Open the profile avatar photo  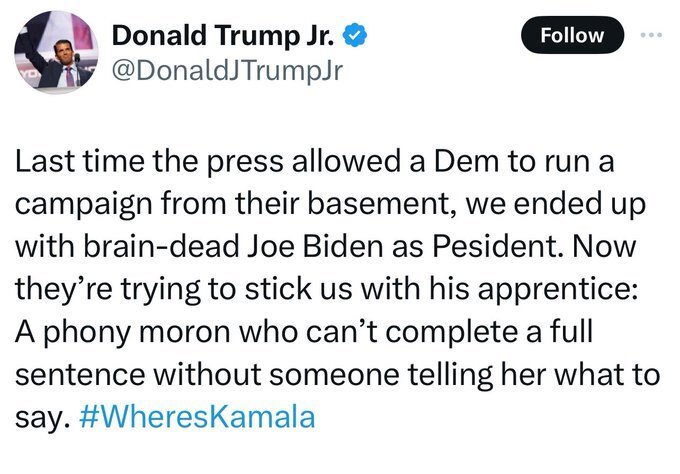[55, 52]
